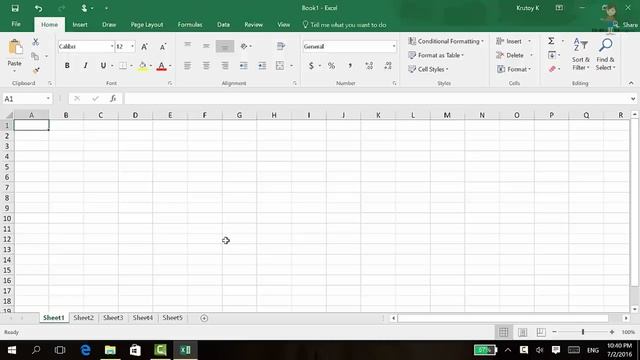Cut selection with scissors icon
The width and height of the screenshot is (640, 360).
(36, 42)
